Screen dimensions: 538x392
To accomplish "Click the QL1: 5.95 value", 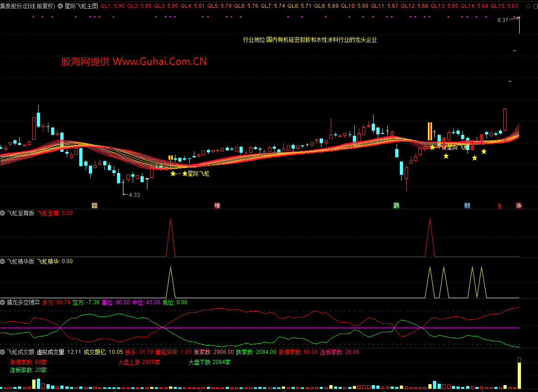I will pyautogui.click(x=112, y=6).
